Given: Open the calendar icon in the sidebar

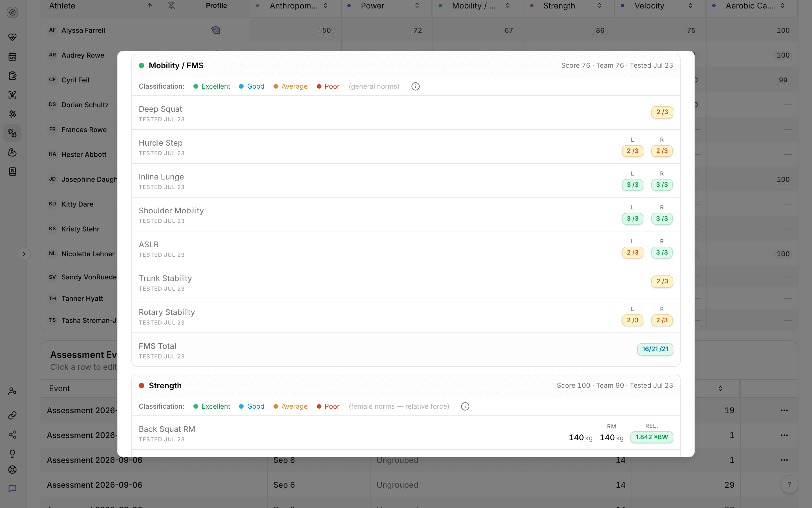Looking at the screenshot, I should [12, 56].
